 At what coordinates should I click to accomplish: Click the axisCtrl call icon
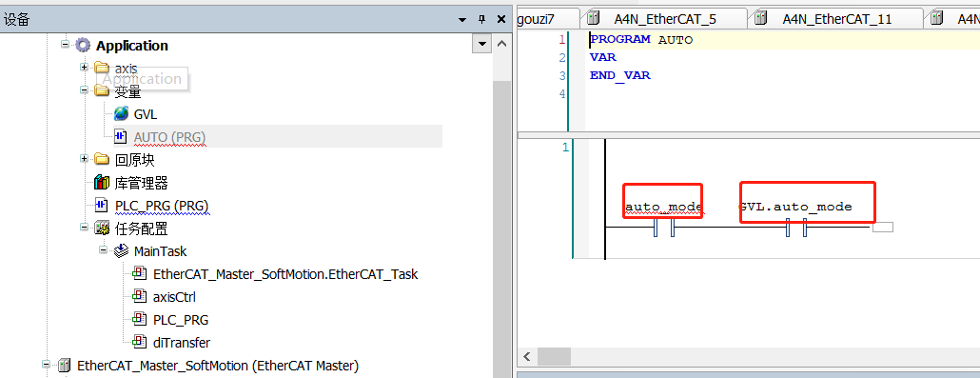(x=140, y=297)
